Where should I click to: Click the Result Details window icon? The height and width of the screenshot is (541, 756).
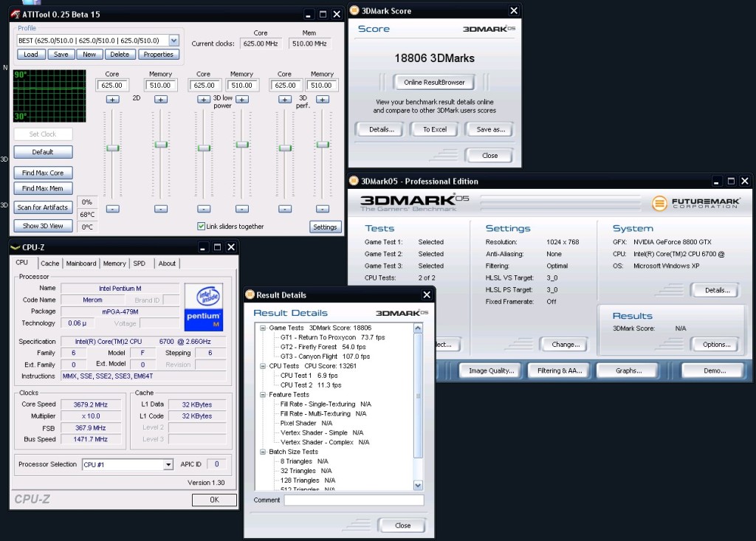coord(250,294)
